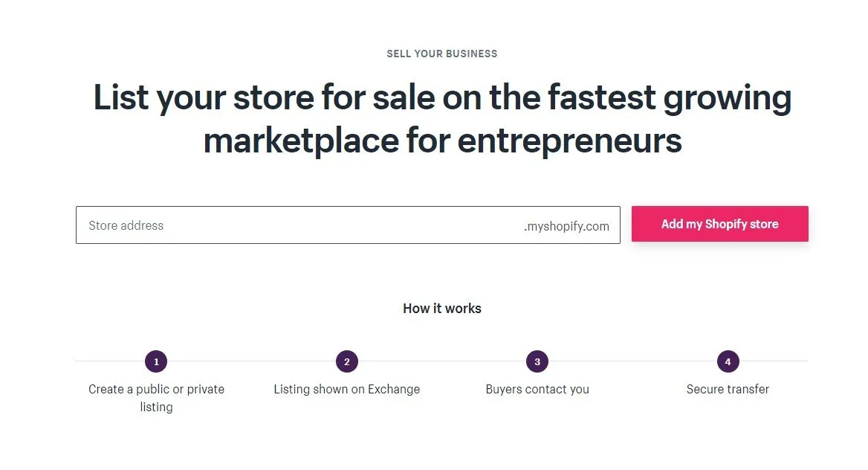Viewport: 868px width, 470px height.
Task: Click the 'Listing shown on Exchange' caption text
Action: pos(346,389)
